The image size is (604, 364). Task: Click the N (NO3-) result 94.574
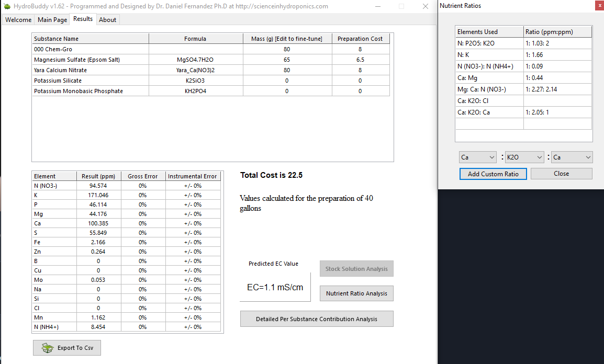coord(98,186)
